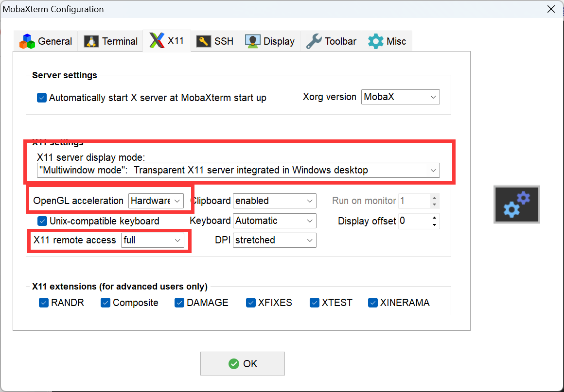Click the key SSH icon
This screenshot has width=564, height=392.
204,41
